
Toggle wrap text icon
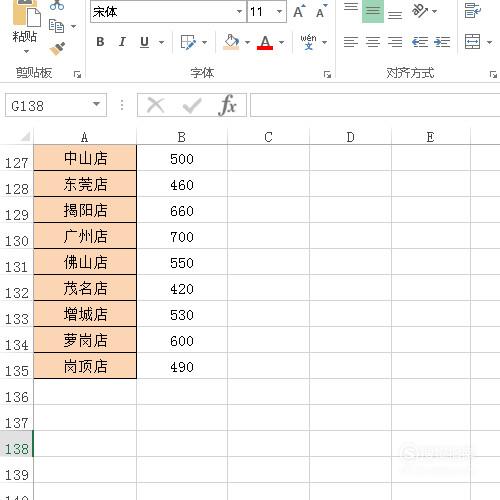click(473, 11)
